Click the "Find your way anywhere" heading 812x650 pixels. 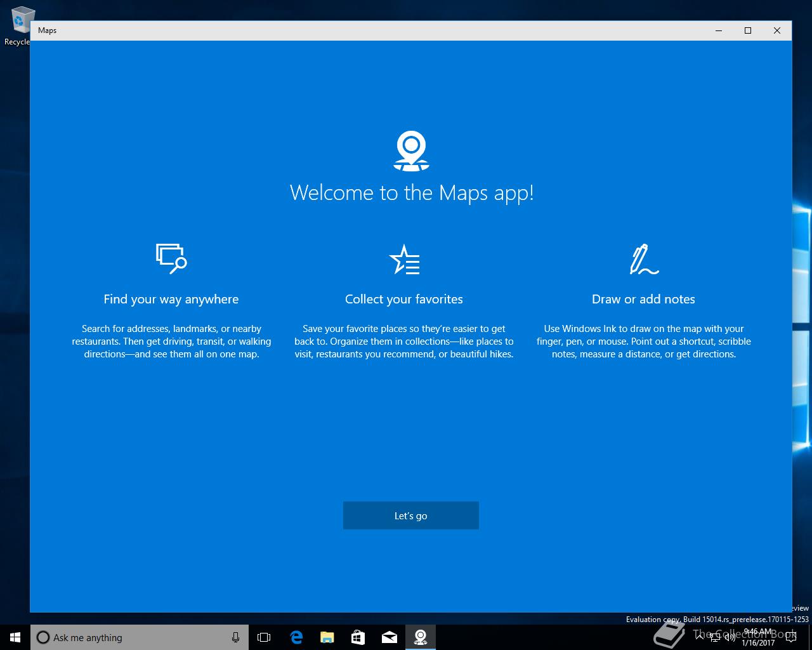pyautogui.click(x=171, y=299)
